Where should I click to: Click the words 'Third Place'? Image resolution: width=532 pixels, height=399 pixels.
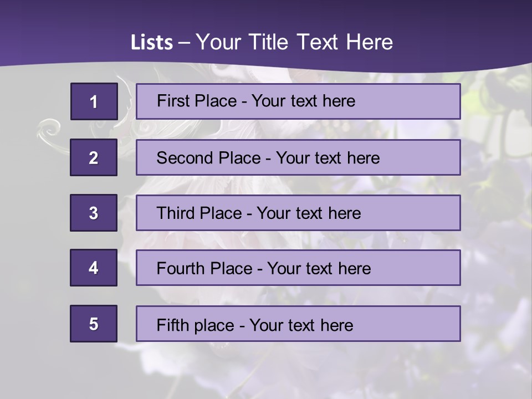pyautogui.click(x=199, y=213)
